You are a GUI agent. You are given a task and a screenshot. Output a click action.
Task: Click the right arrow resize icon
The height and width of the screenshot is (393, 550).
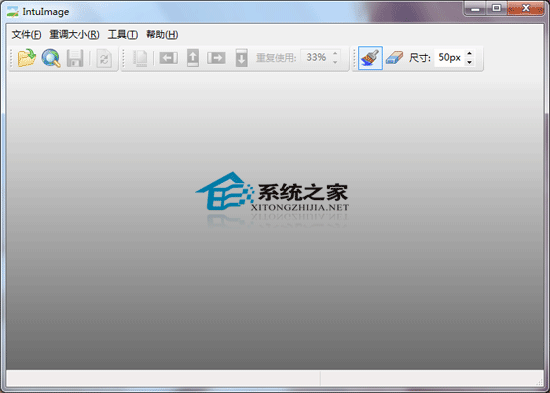(x=216, y=58)
